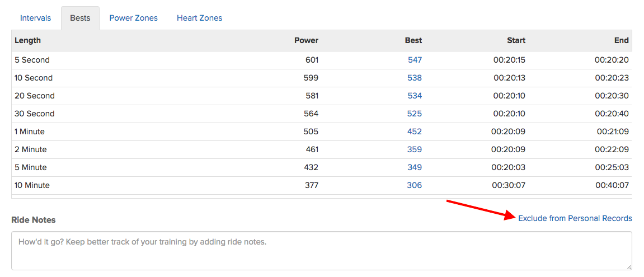The height and width of the screenshot is (277, 644).
Task: Click the Exclude from Personal Records link
Action: (575, 219)
